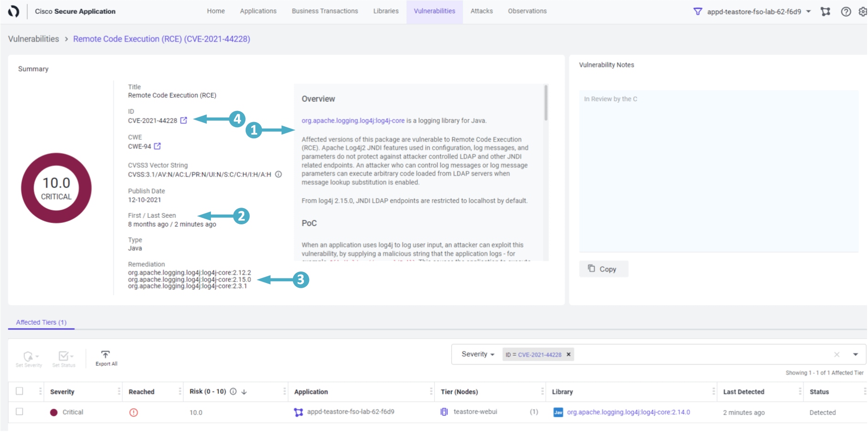The width and height of the screenshot is (868, 432).
Task: Click the Reached alert icon in row
Action: click(134, 413)
